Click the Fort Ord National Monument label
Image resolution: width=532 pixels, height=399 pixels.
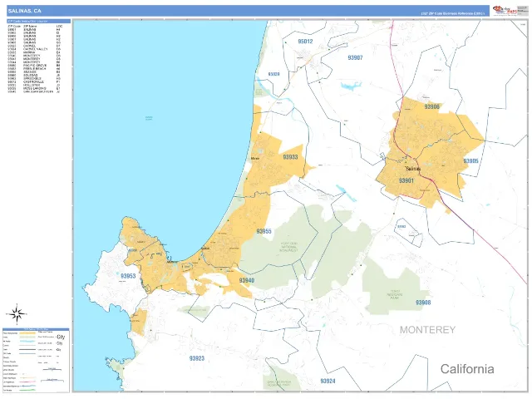pos(288,247)
